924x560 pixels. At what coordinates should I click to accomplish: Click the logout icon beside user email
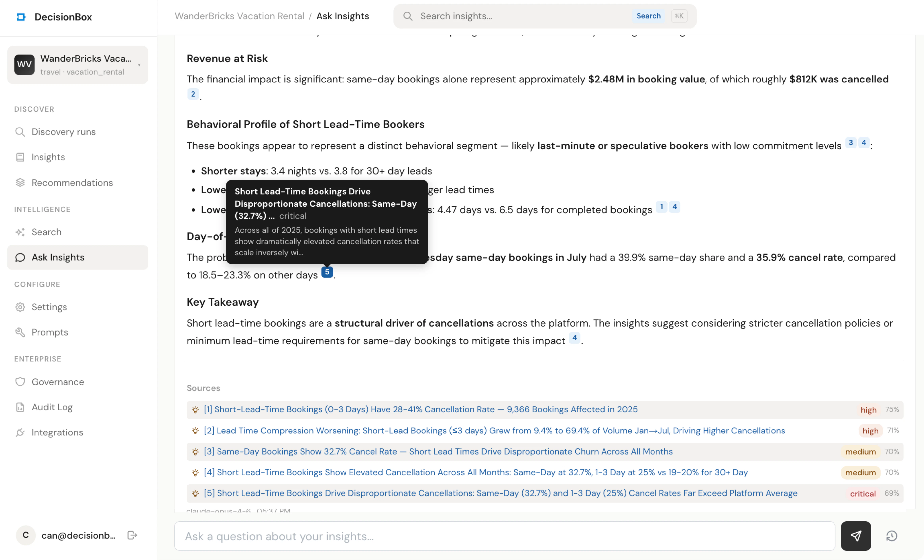[x=132, y=535]
